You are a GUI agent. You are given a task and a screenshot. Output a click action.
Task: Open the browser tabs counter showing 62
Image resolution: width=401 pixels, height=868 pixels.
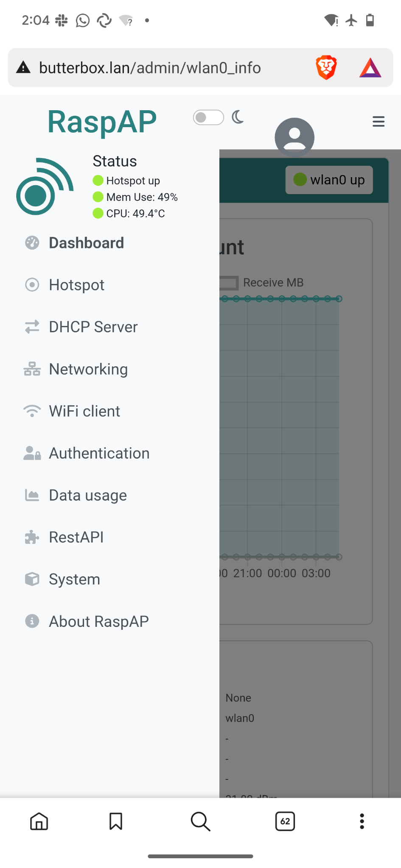[x=285, y=821]
